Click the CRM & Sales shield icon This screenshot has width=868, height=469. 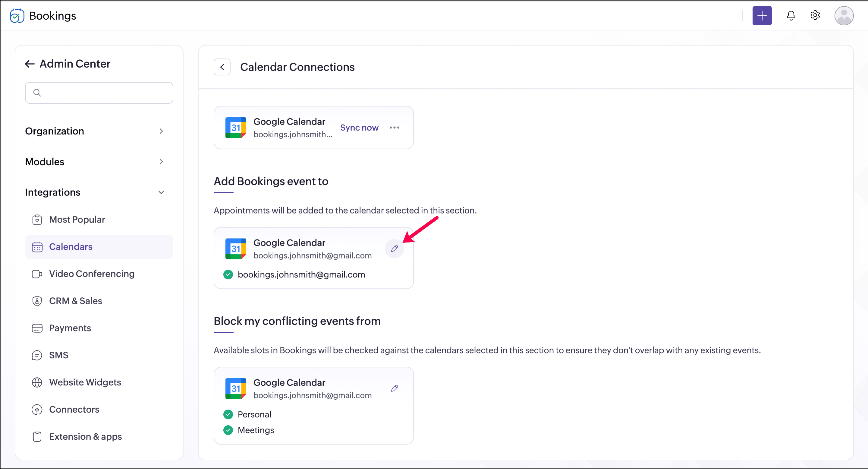tap(37, 301)
